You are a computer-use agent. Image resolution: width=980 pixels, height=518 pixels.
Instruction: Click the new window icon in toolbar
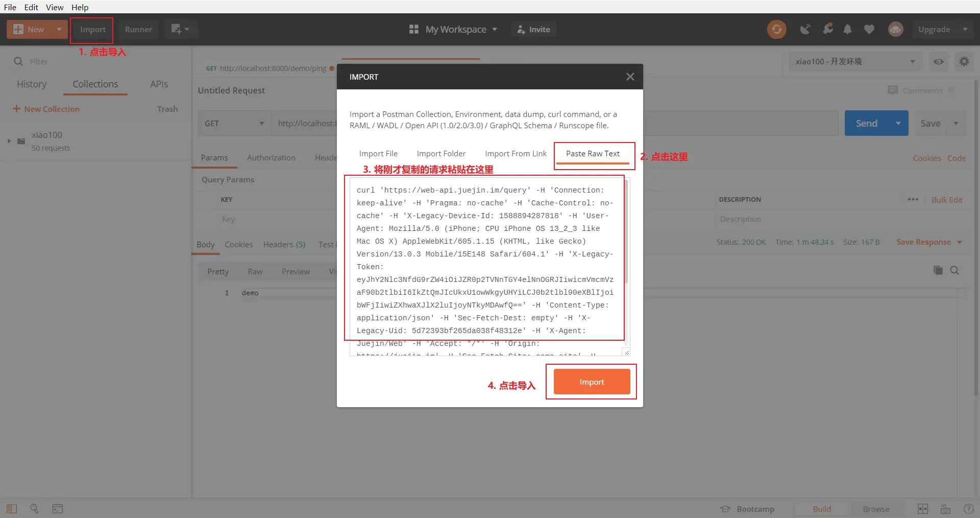pos(180,30)
